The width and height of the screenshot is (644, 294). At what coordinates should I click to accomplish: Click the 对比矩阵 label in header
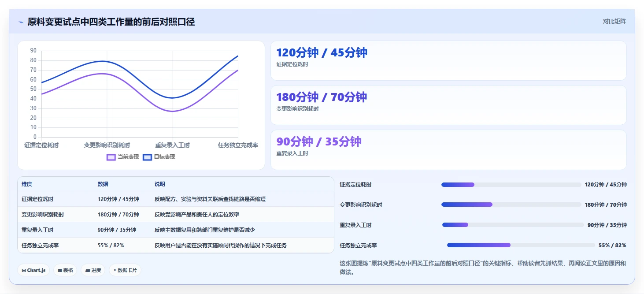614,21
